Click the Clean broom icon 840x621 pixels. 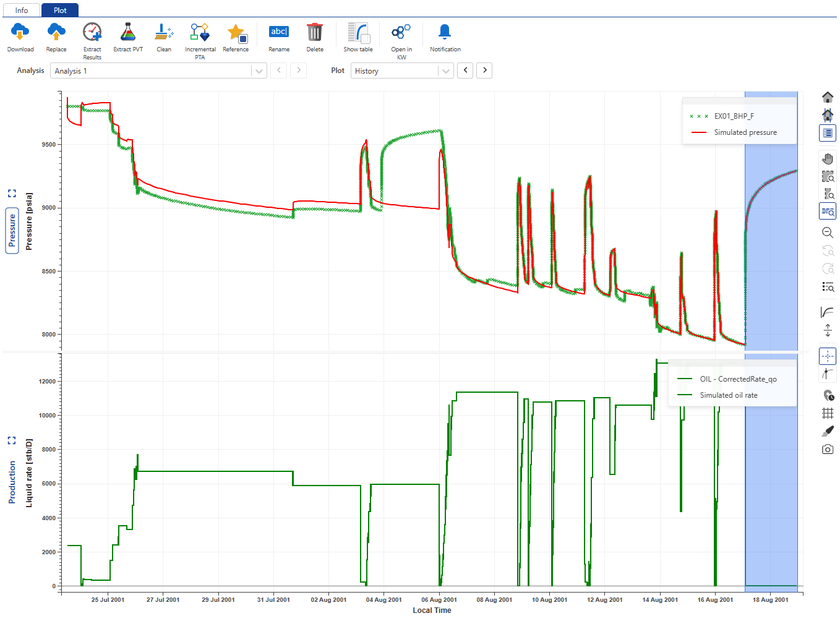pos(164,32)
